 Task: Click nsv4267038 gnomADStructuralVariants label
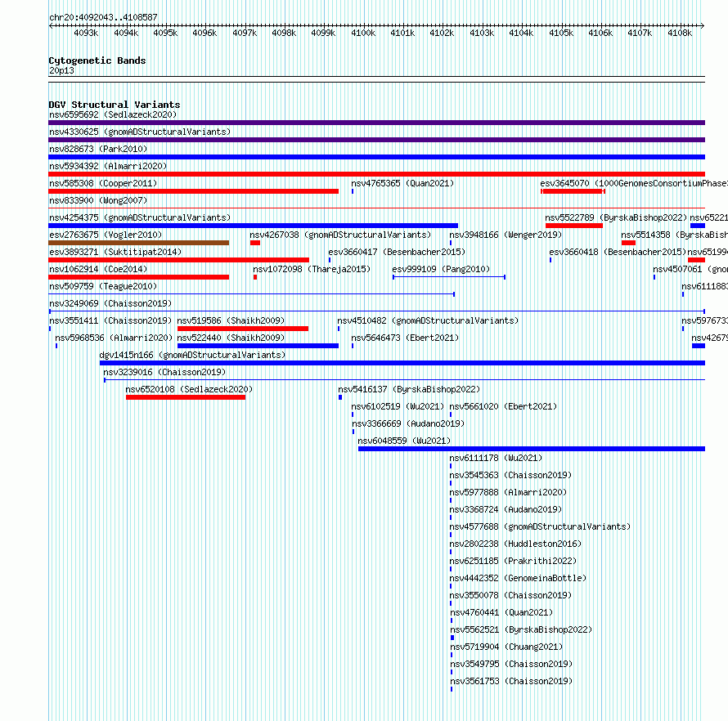pos(340,235)
